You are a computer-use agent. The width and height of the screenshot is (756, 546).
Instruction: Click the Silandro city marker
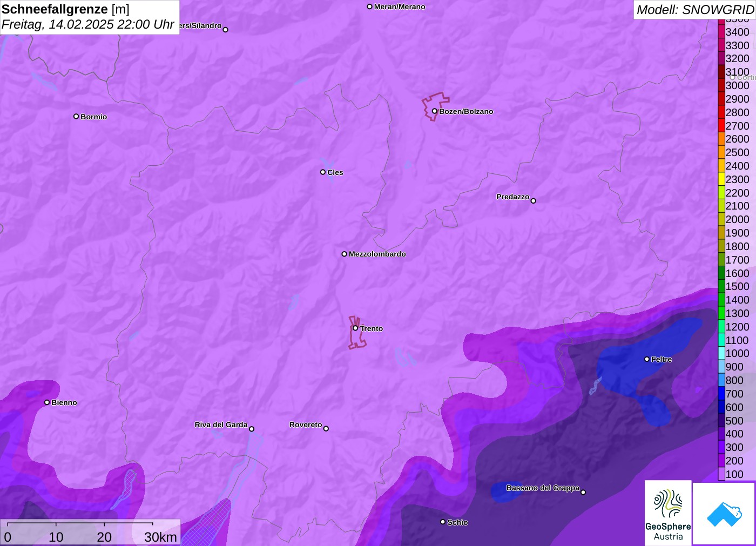[225, 30]
